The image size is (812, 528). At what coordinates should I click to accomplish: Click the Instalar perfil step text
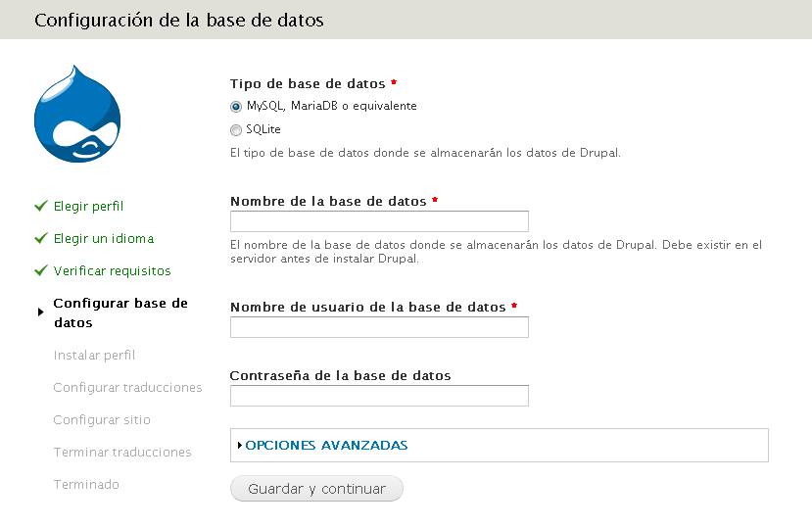point(94,355)
